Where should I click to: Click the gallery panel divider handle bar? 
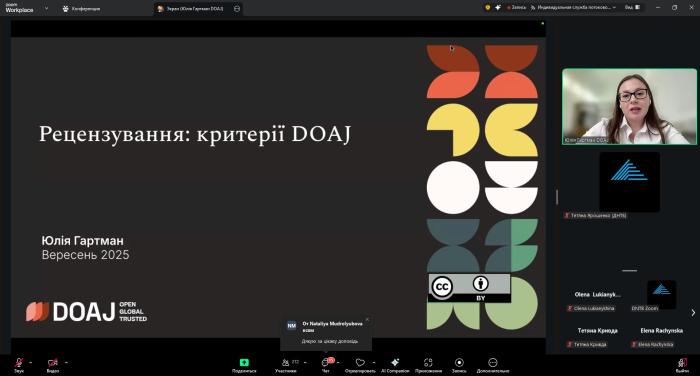(629, 271)
